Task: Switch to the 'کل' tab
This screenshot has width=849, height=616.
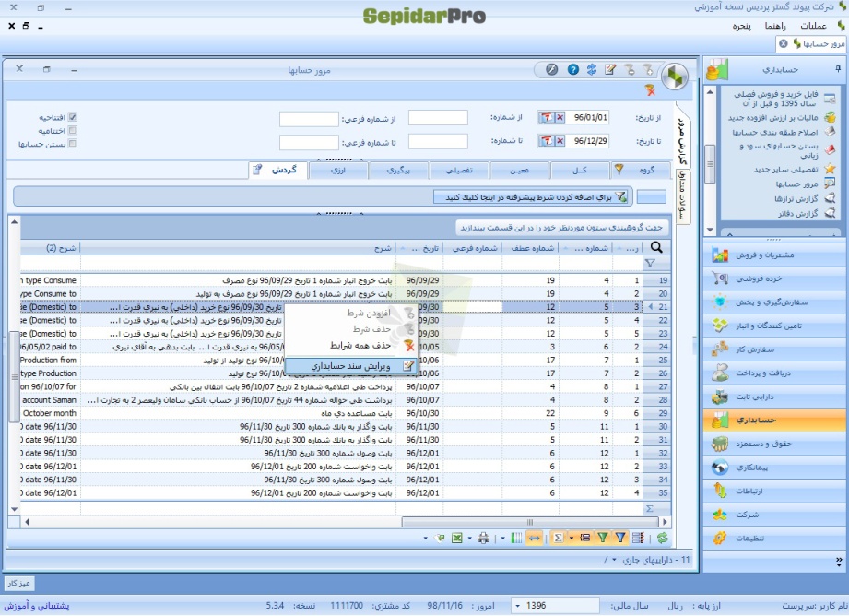Action: (580, 170)
